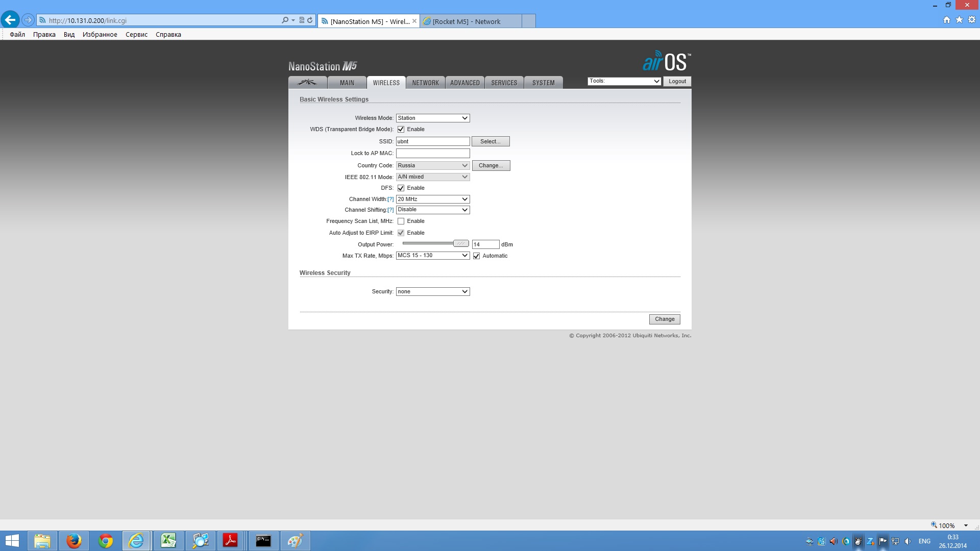Click Change button at page bottom
The height and width of the screenshot is (551, 980).
tap(665, 319)
